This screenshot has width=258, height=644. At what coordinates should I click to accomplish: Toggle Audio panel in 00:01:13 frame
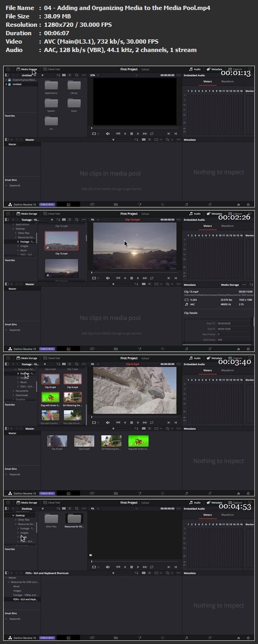tap(195, 68)
